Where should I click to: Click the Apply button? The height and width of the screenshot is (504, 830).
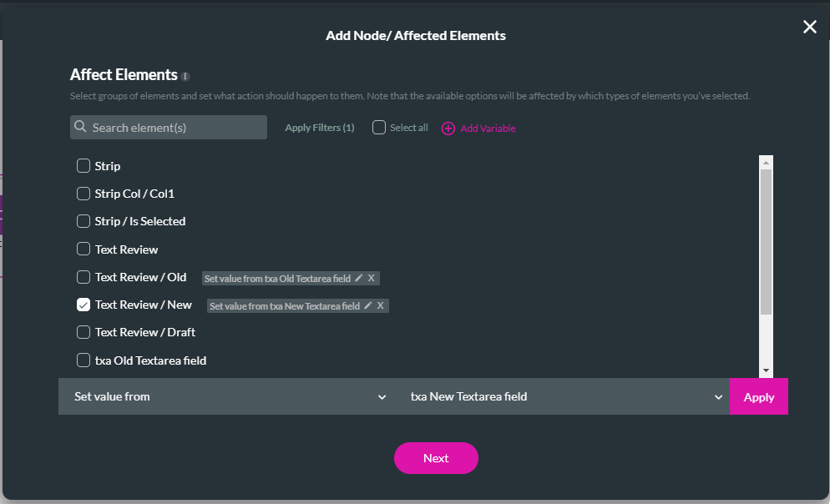pyautogui.click(x=758, y=396)
